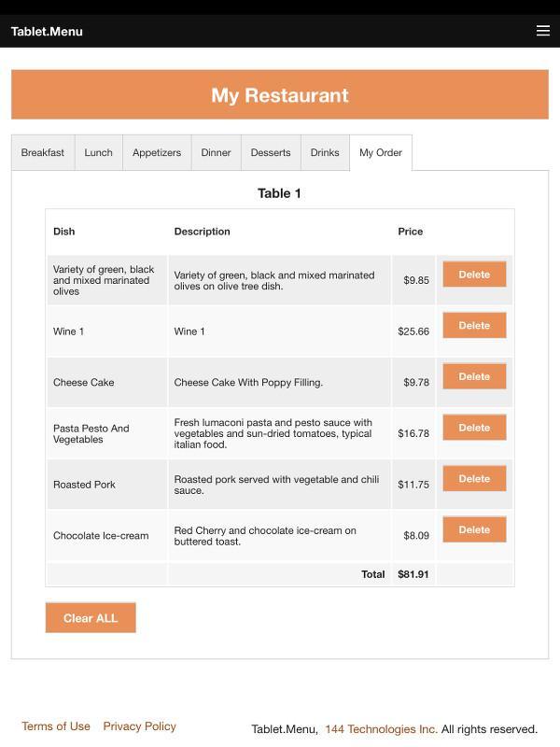Viewport: 560px width, 747px height.
Task: Open the Drinks tab
Action: pyautogui.click(x=324, y=151)
